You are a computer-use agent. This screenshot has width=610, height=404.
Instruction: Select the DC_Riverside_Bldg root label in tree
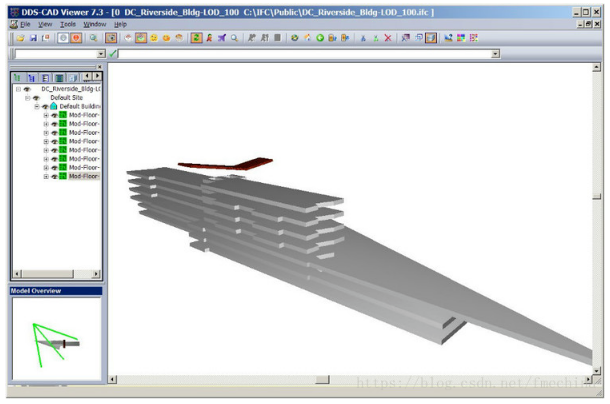[x=71, y=89]
